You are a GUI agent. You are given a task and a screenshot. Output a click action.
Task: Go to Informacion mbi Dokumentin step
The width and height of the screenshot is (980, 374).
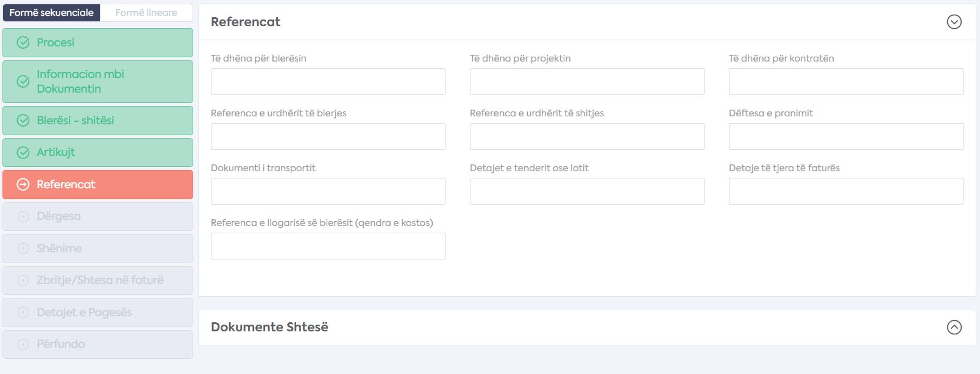[98, 82]
